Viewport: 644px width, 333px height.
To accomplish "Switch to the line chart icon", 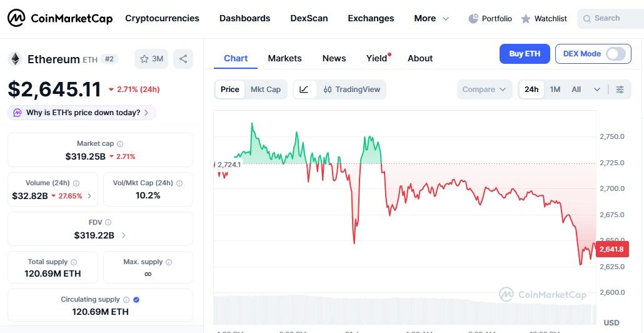I will click(x=304, y=90).
